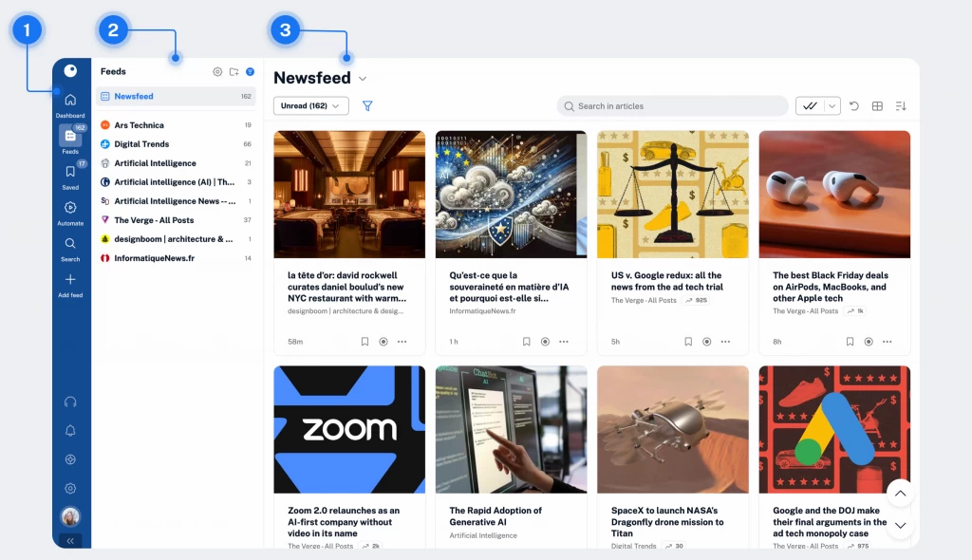Open the Feeds settings gear
Image resolution: width=972 pixels, height=560 pixels.
pyautogui.click(x=217, y=71)
